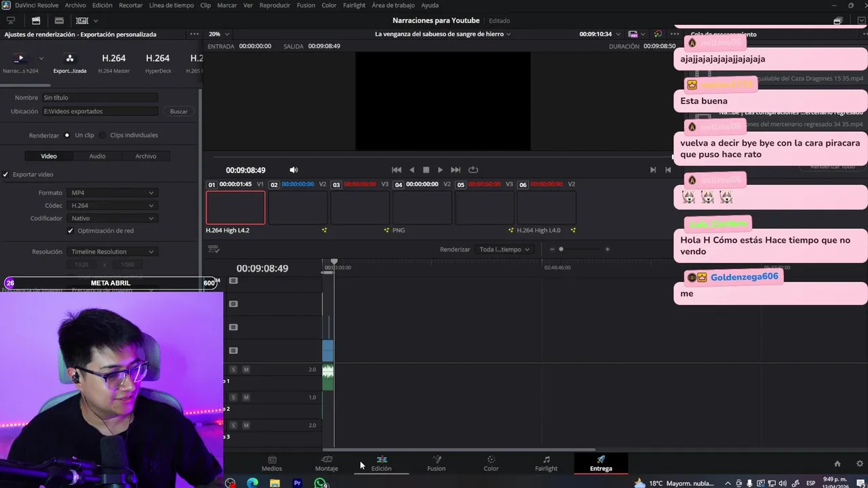868x488 pixels.
Task: Open the Edición menu in menu bar
Action: [x=102, y=5]
